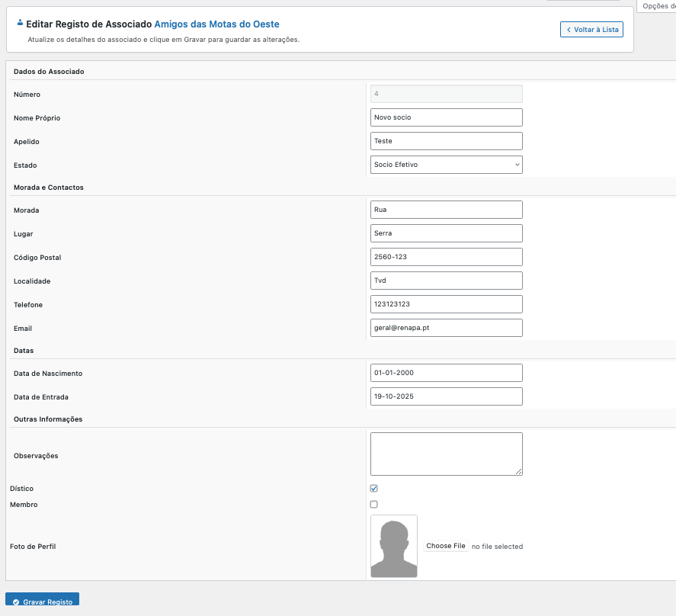This screenshot has height=616, width=676.
Task: Click the Morada field containing Rua
Action: point(446,210)
